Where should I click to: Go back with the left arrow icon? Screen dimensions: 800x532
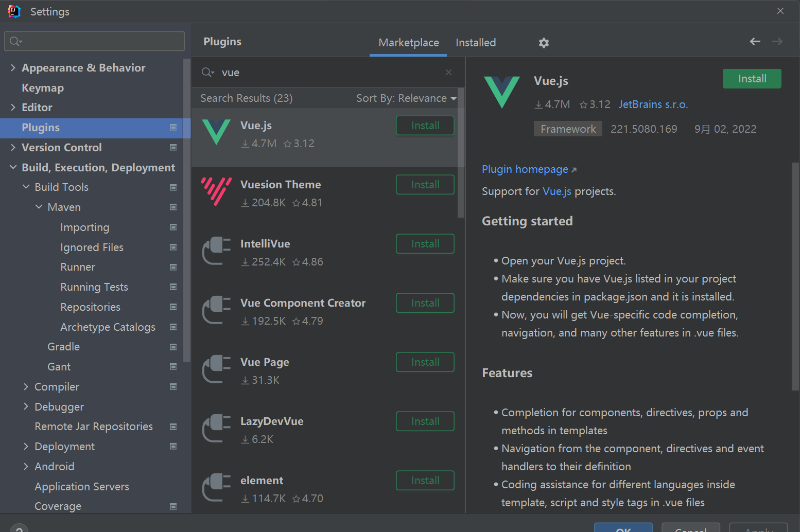(x=755, y=42)
